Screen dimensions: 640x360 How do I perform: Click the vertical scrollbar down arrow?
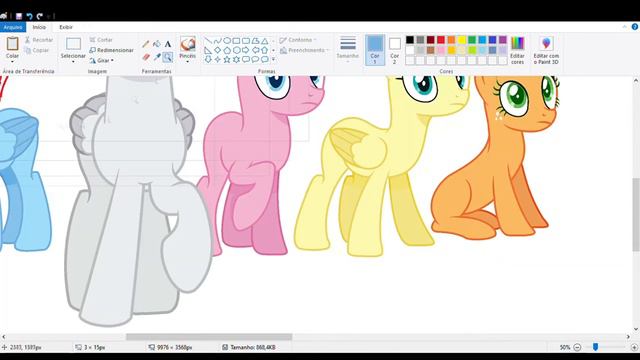[636, 329]
